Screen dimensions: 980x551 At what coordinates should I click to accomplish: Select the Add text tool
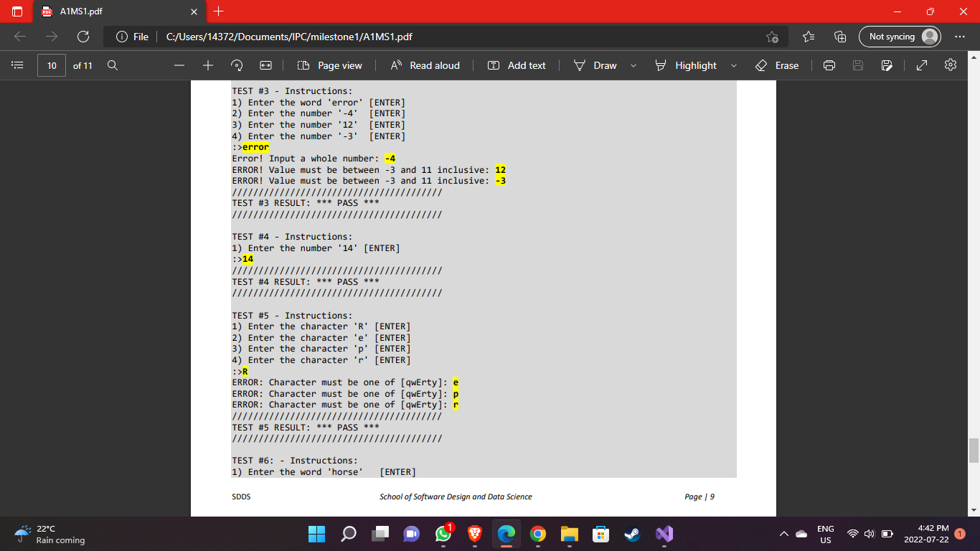pos(517,65)
